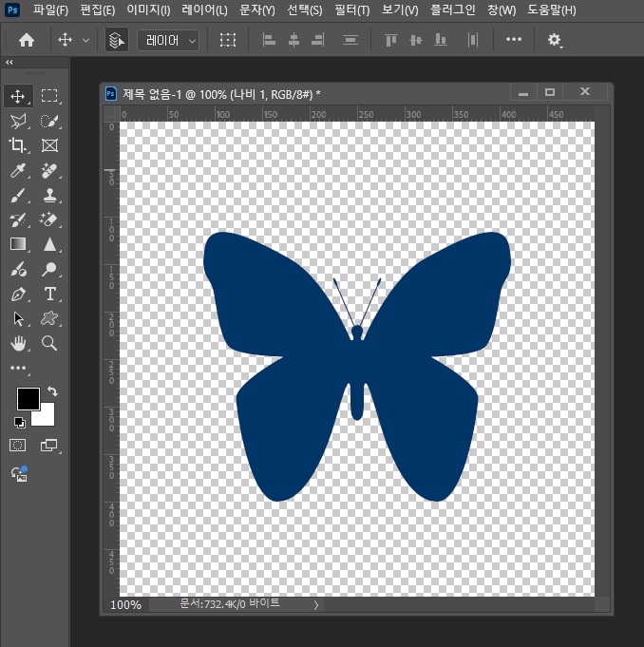Align right edges button
Screen dimensions: 644x647
coord(317,40)
